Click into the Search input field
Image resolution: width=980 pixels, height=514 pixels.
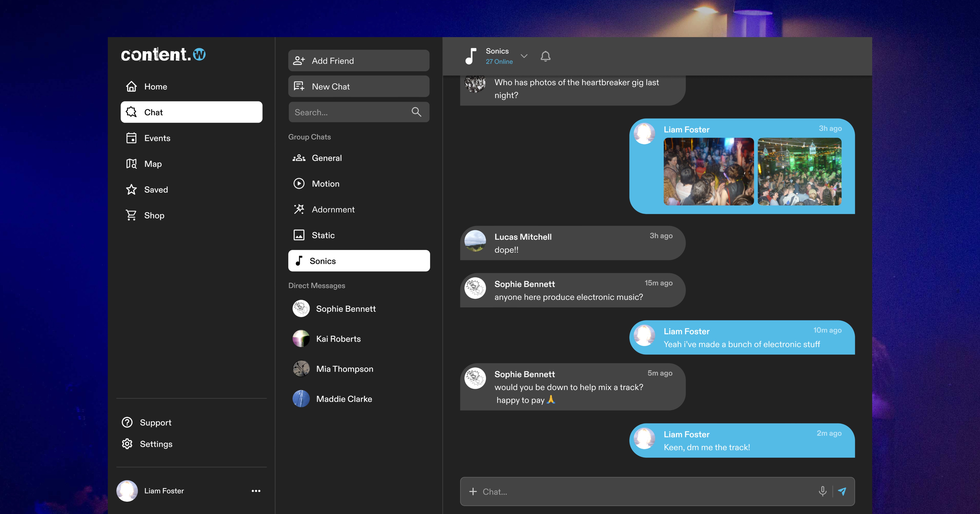348,112
